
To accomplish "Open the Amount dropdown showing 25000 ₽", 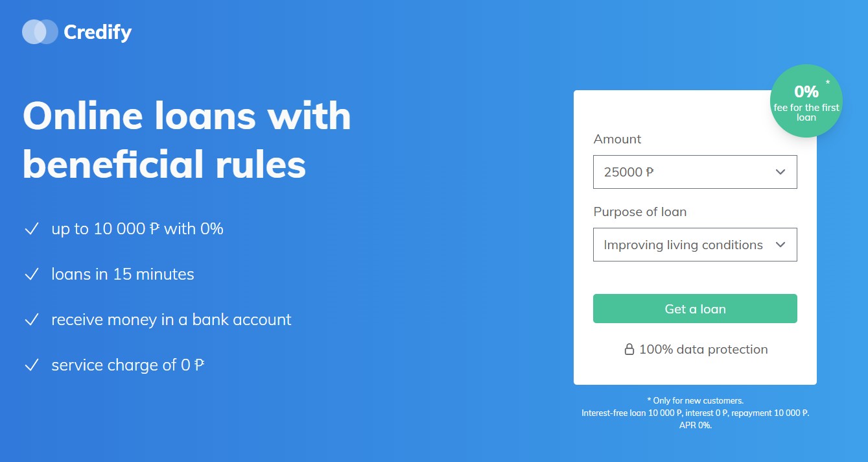I will (x=694, y=172).
